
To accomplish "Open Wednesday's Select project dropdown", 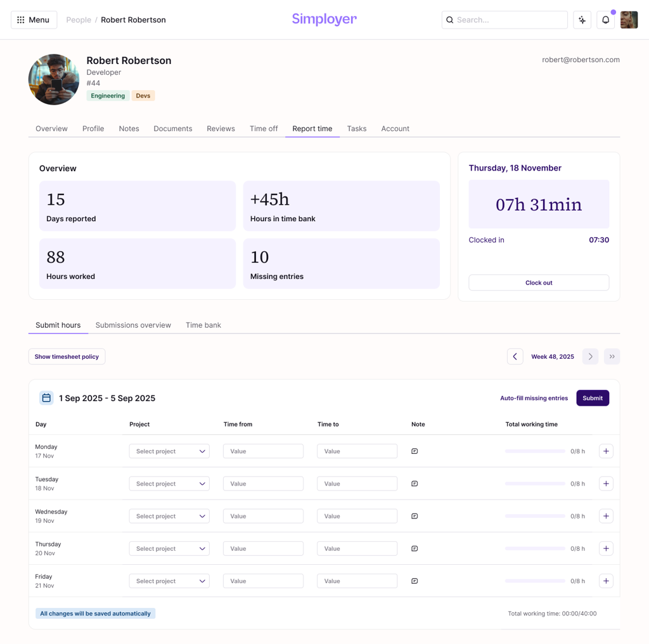I will pos(169,516).
